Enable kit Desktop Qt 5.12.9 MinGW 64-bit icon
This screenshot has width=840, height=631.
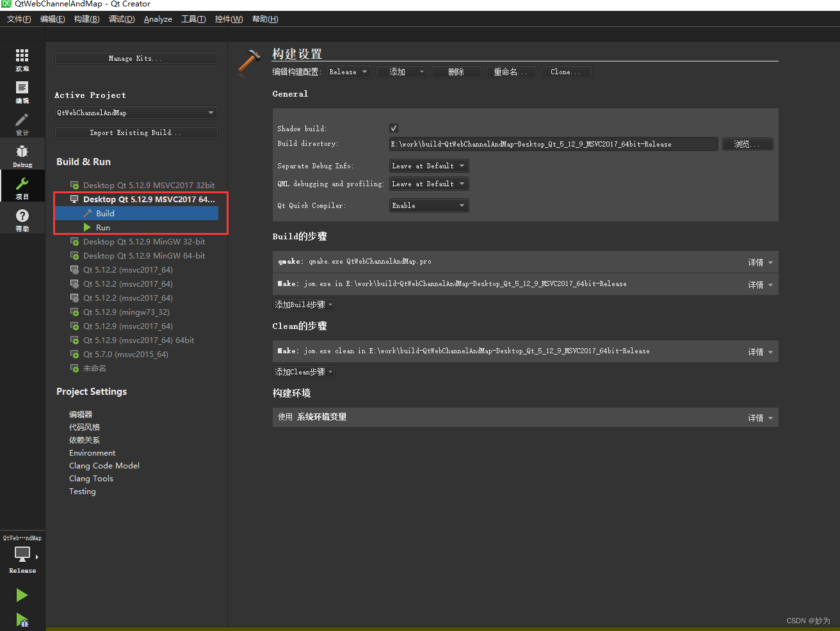(x=74, y=256)
